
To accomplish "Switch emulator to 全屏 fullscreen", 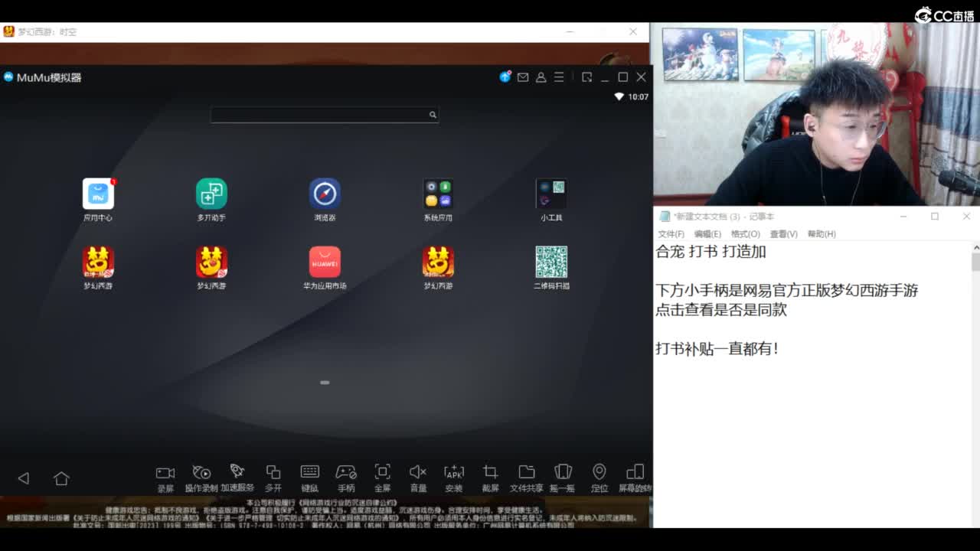I will pos(382,478).
